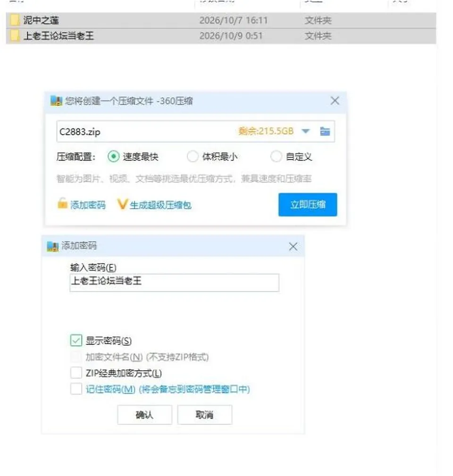
Task: Click 文件夹 type cell in 上老王论坛当老王 row
Action: [x=318, y=36]
